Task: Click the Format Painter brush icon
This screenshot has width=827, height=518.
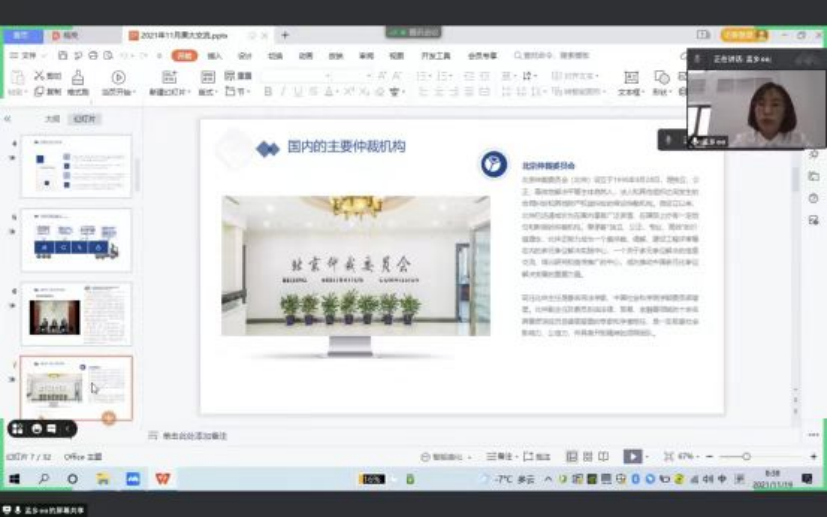Action: [x=78, y=77]
